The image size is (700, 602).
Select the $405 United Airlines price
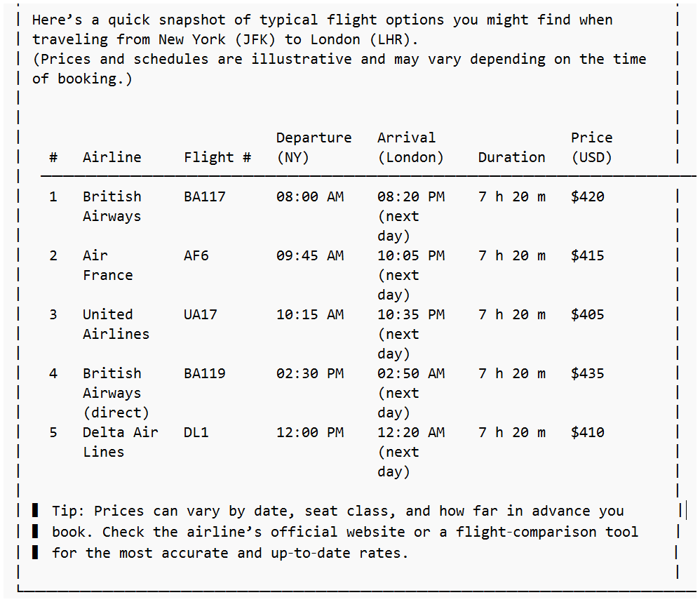(x=588, y=314)
